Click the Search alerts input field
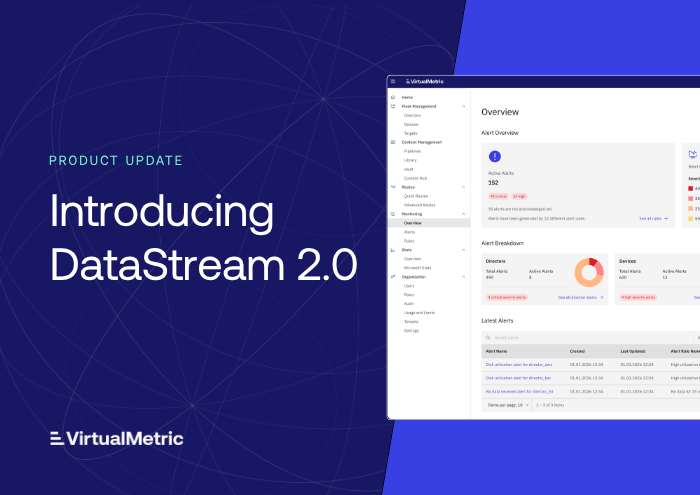Viewport: 700px width, 495px height. pos(587,337)
